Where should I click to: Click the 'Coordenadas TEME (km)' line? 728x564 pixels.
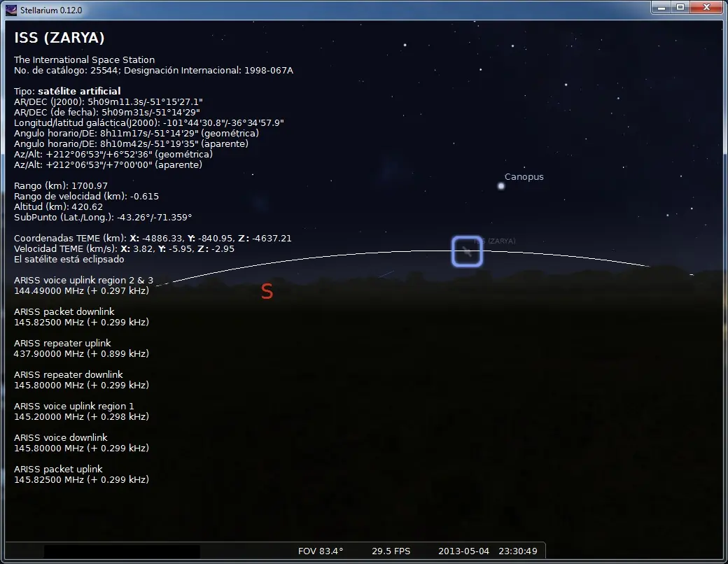click(x=153, y=238)
